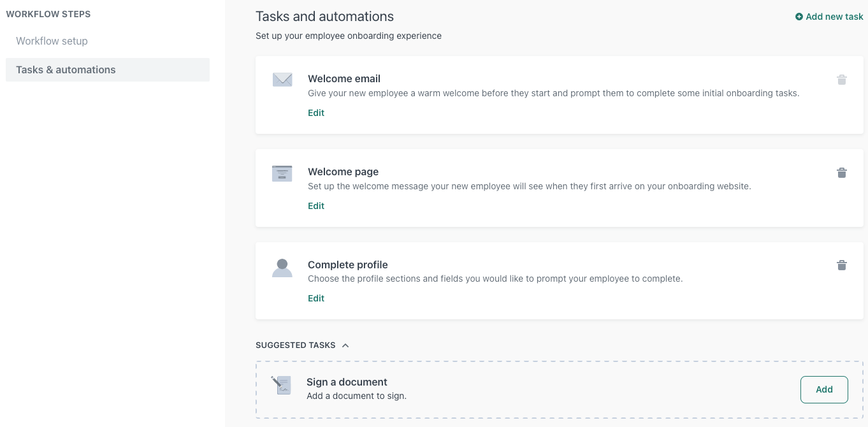The image size is (868, 427).
Task: Click the Sign a document pen icon
Action: coord(281,385)
